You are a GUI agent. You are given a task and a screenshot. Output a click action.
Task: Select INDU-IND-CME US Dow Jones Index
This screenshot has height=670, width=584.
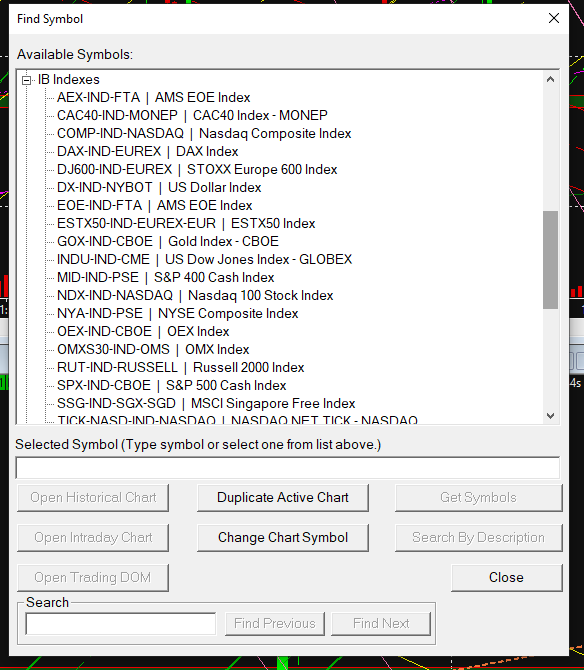click(205, 259)
